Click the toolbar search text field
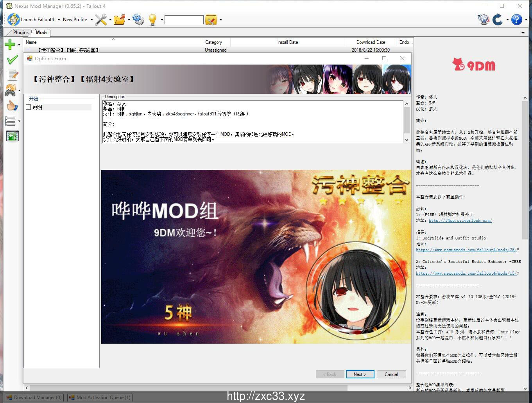 coord(184,20)
